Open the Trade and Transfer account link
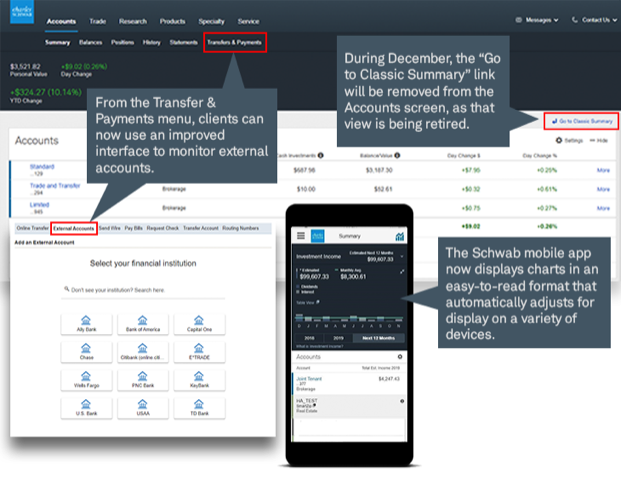This screenshot has width=621, height=480. pos(55,186)
